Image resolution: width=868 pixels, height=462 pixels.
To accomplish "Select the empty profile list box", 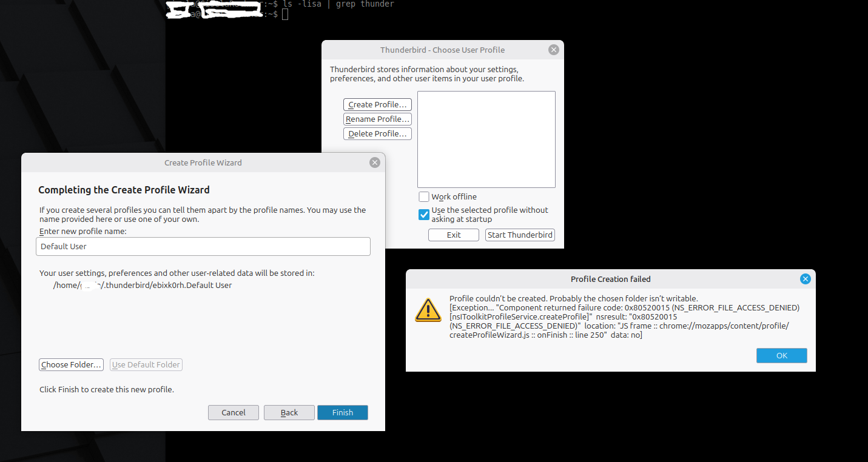I will coord(486,139).
